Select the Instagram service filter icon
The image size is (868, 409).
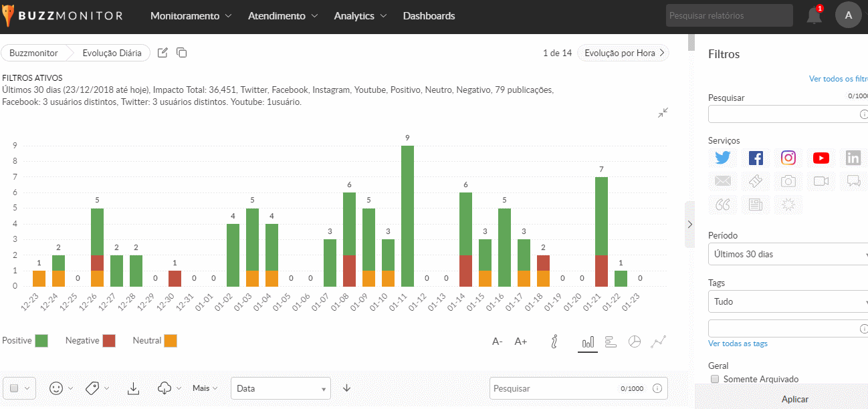(x=788, y=158)
